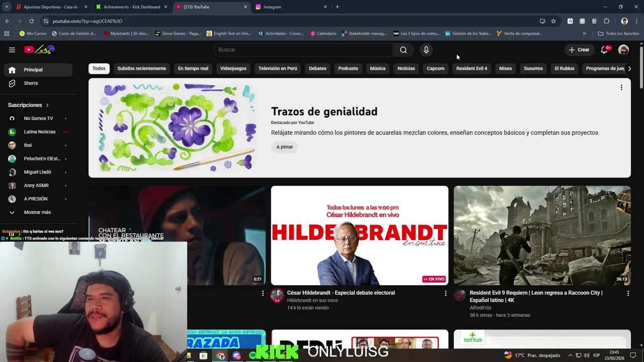Go to Principal in the sidebar
The image size is (644, 362).
coord(38,70)
